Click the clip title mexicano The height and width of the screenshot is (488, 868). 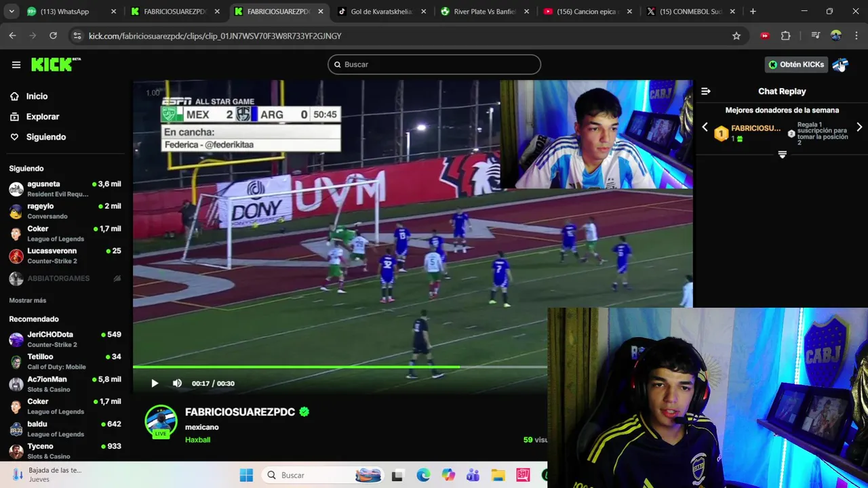coord(202,427)
